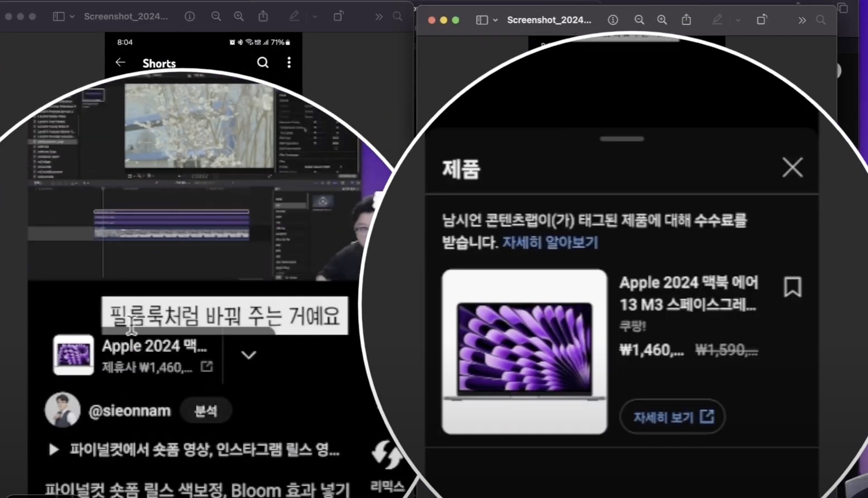Click the ₩1,460 sale price in the 제품 panel

(x=652, y=350)
